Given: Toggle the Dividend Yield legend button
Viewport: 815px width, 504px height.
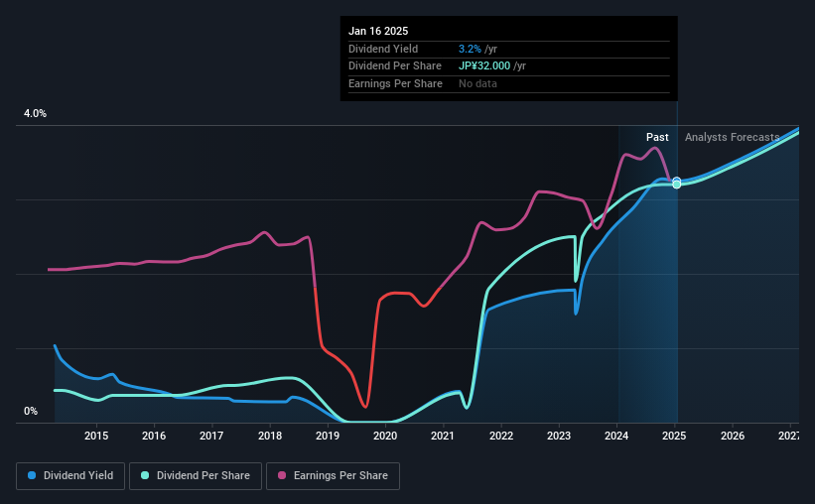Looking at the screenshot, I should (x=70, y=476).
